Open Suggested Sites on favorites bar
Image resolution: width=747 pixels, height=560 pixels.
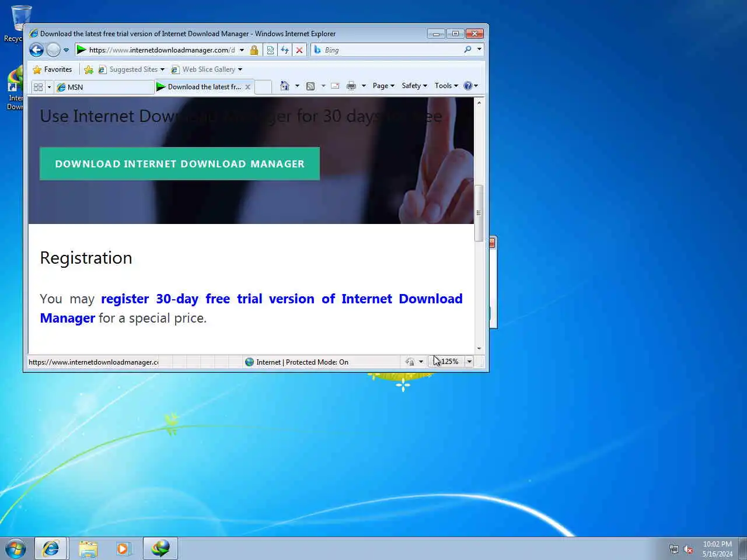[x=131, y=69]
